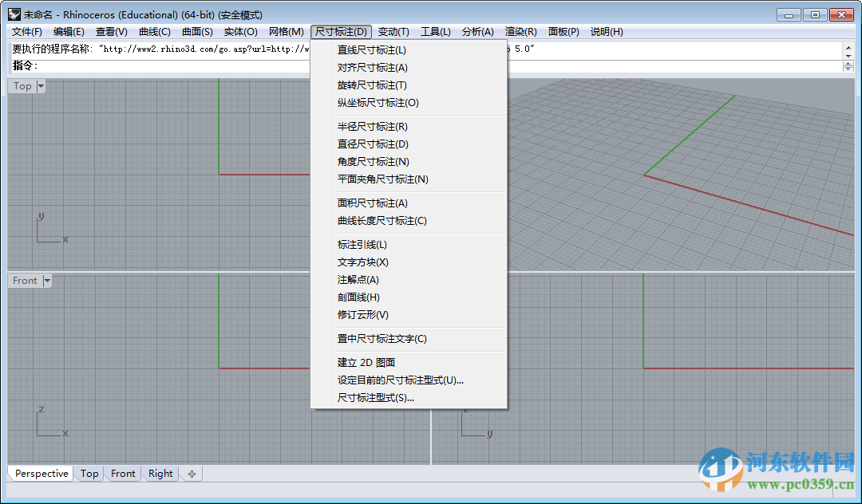
Task: Switch to the Right viewport tab
Action: point(160,473)
